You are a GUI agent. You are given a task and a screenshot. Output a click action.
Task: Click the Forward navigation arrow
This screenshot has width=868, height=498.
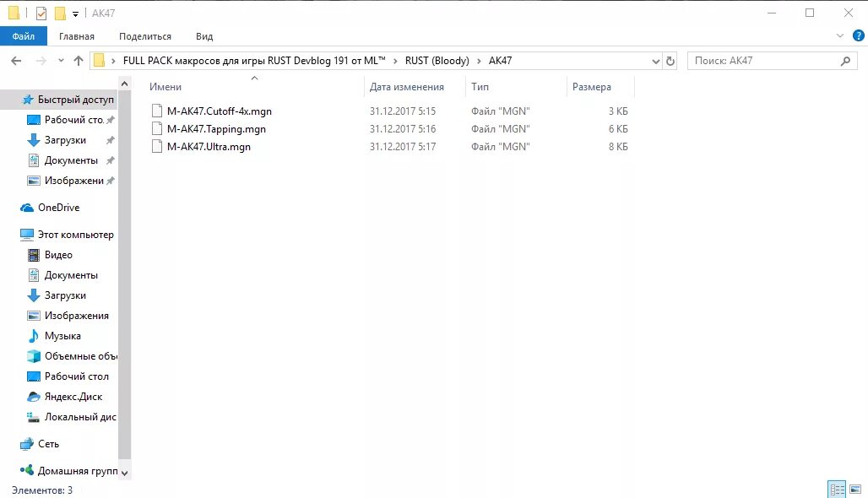(x=41, y=61)
